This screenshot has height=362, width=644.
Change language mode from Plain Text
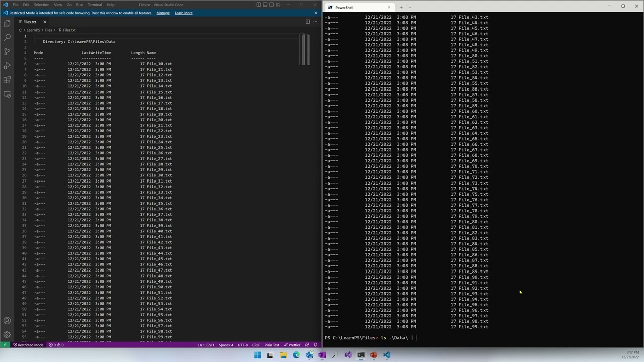[x=272, y=345]
